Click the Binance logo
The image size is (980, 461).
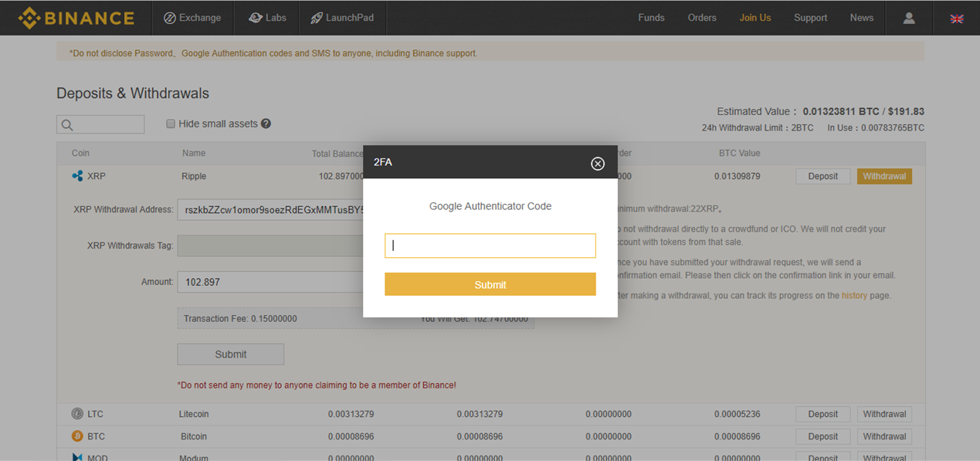tap(76, 18)
